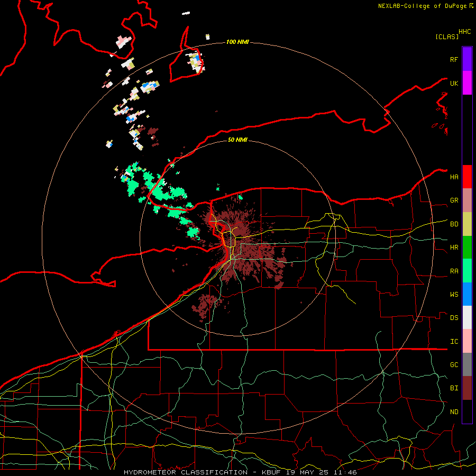Click the "WS" legend label text
The width and height of the screenshot is (476, 476).
click(x=454, y=295)
